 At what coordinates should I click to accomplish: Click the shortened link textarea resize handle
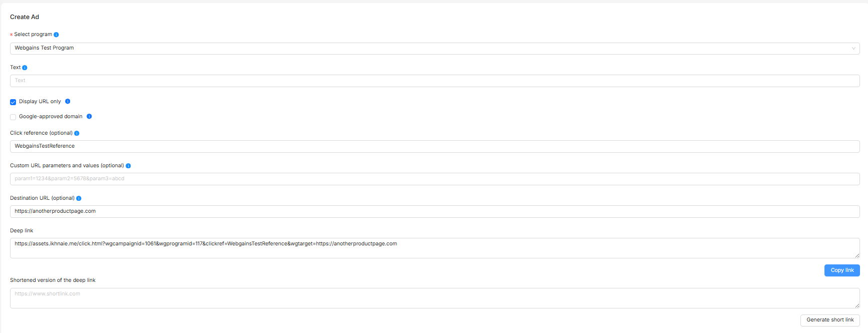[857, 305]
